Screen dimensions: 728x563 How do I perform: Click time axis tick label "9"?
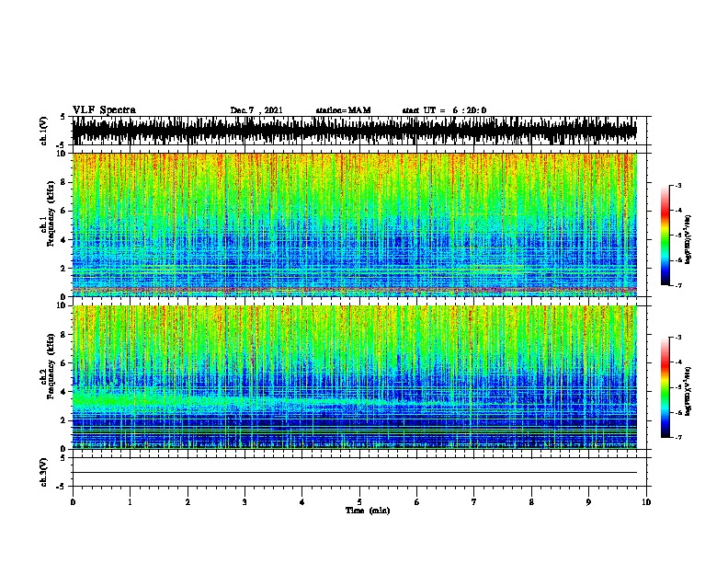(x=588, y=502)
